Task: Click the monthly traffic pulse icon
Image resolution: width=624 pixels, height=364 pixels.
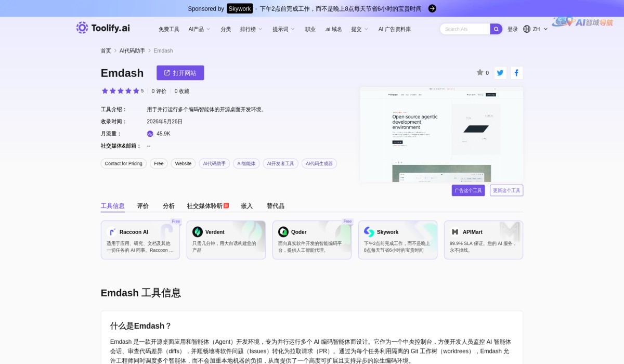Action: (150, 134)
